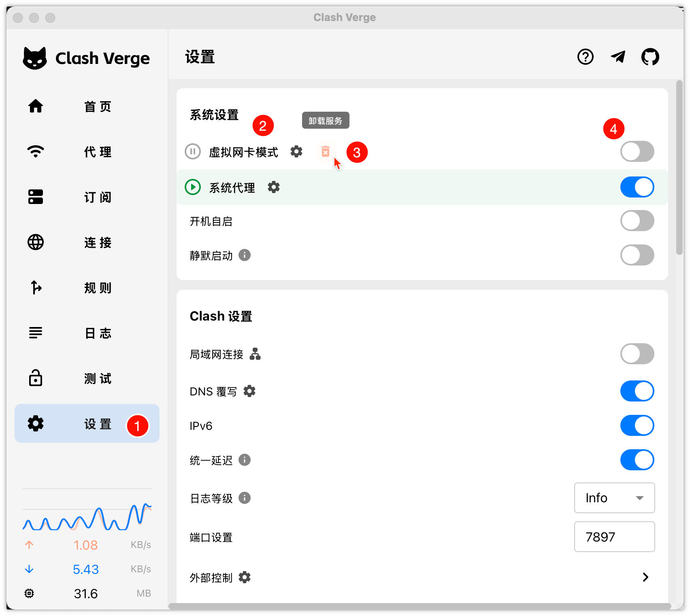Select the 代理 (Proxies) sidebar icon
This screenshot has height=616, width=690.
[36, 151]
